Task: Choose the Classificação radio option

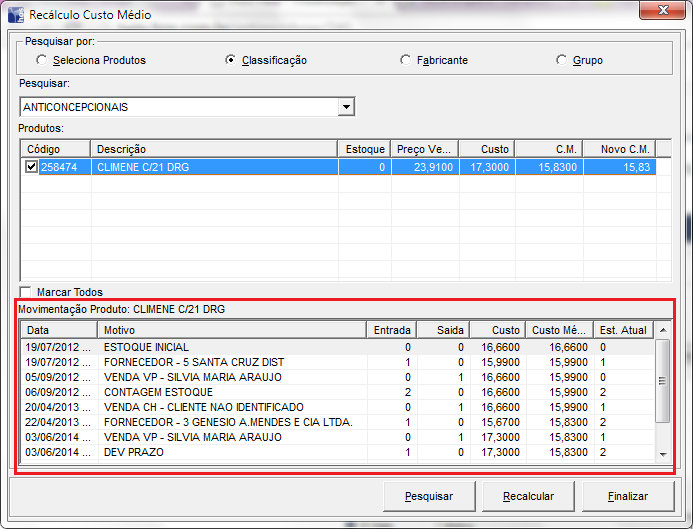Action: [x=231, y=61]
